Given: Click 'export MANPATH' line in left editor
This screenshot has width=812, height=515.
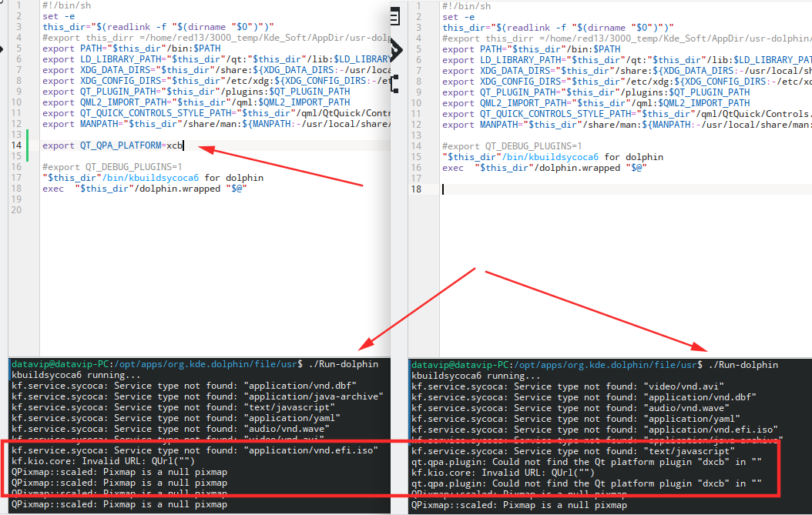Looking at the screenshot, I should click(x=216, y=124).
